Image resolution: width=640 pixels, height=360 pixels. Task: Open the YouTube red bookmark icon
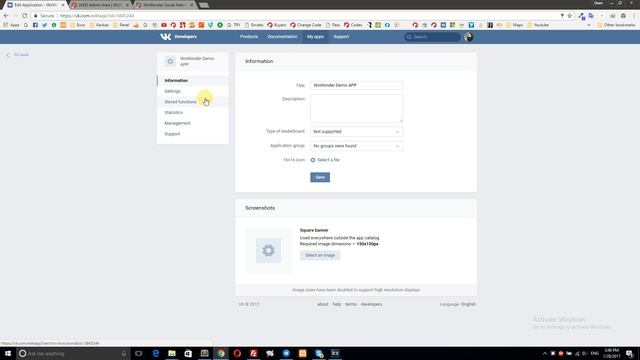coord(164,25)
